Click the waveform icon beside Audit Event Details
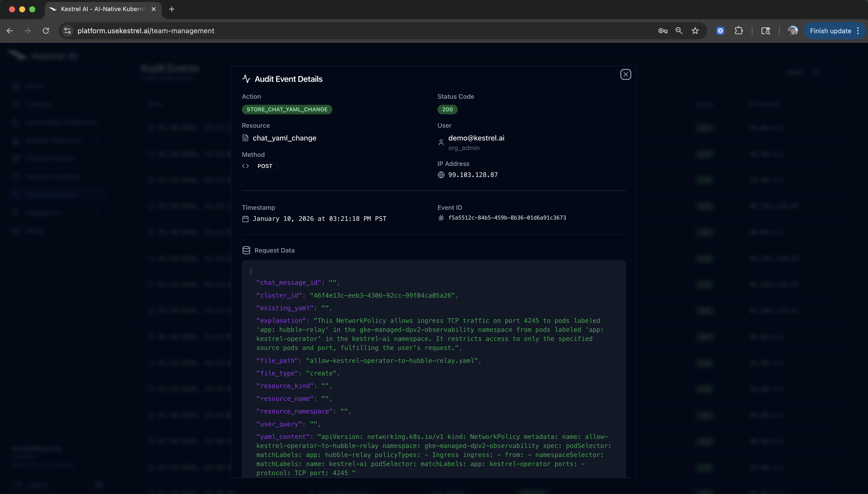The width and height of the screenshot is (868, 494). [247, 79]
